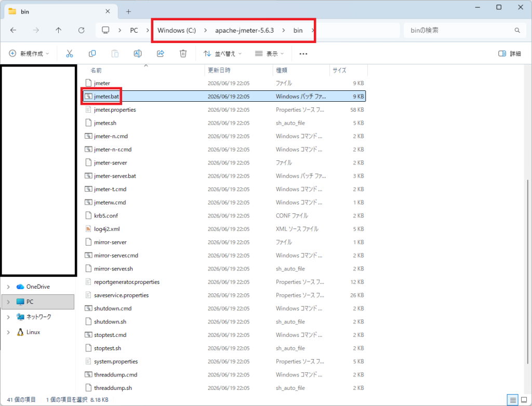This screenshot has height=406, width=532.
Task: Click PC breadcrumb in address bar
Action: [x=134, y=30]
